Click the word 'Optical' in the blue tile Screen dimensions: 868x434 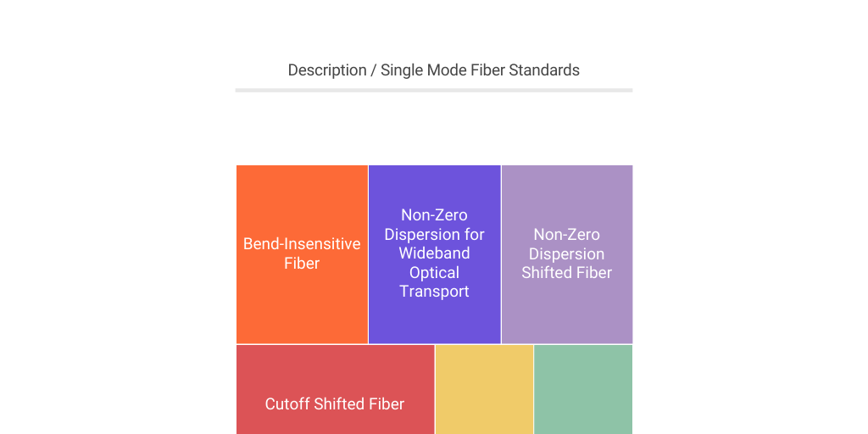coord(434,273)
